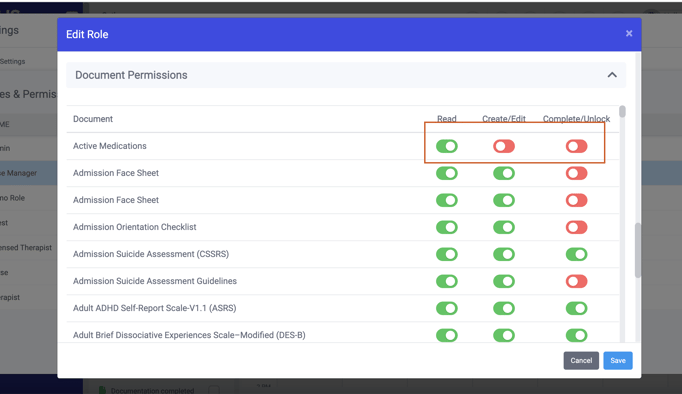The image size is (682, 394).
Task: Click the document table scrollbar thumb
Action: [x=622, y=111]
